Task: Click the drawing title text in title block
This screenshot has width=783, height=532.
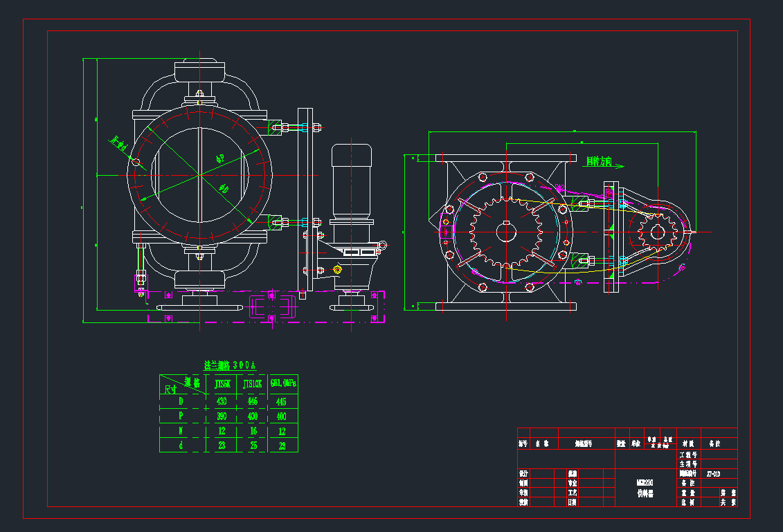Action: [645, 494]
